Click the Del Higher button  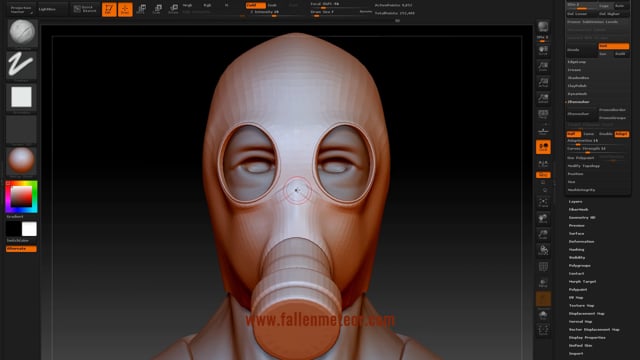613,14
